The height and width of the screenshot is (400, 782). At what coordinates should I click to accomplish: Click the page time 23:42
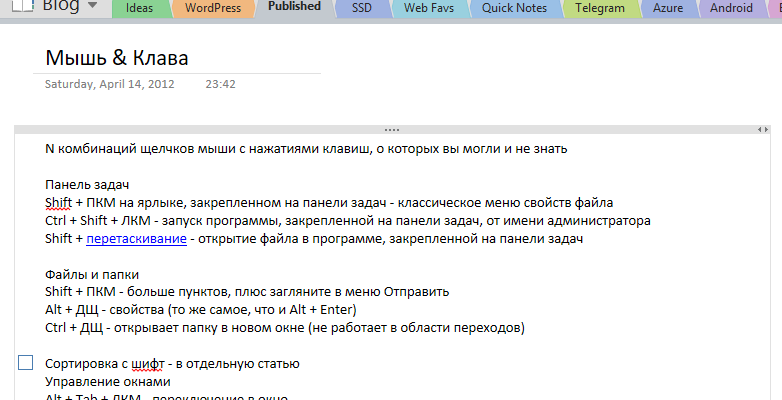point(220,84)
